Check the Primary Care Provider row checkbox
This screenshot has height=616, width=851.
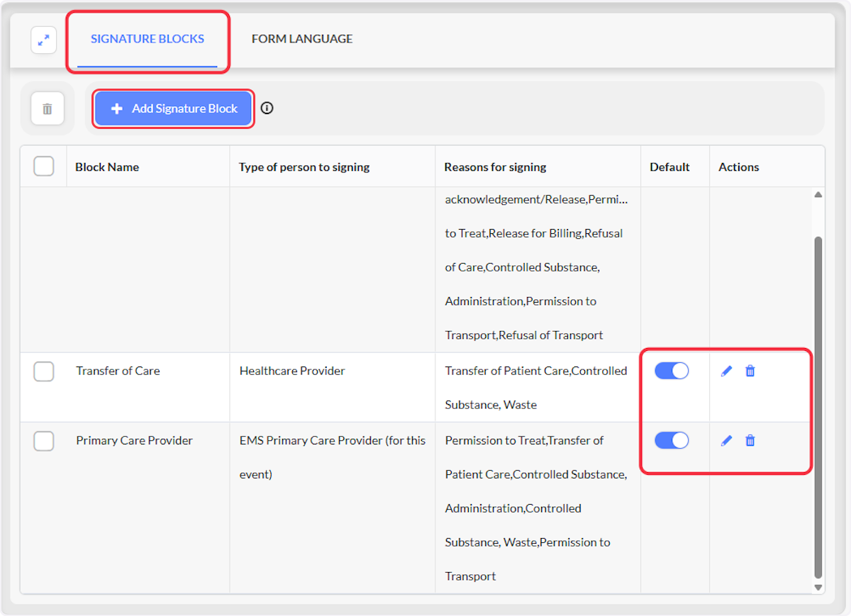[x=44, y=440]
